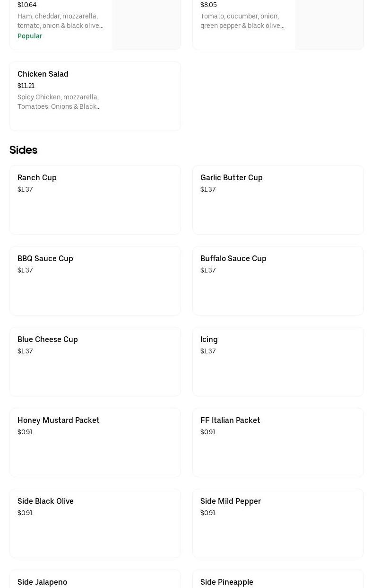
Task: Select the Side Black Olive item
Action: [x=95, y=523]
